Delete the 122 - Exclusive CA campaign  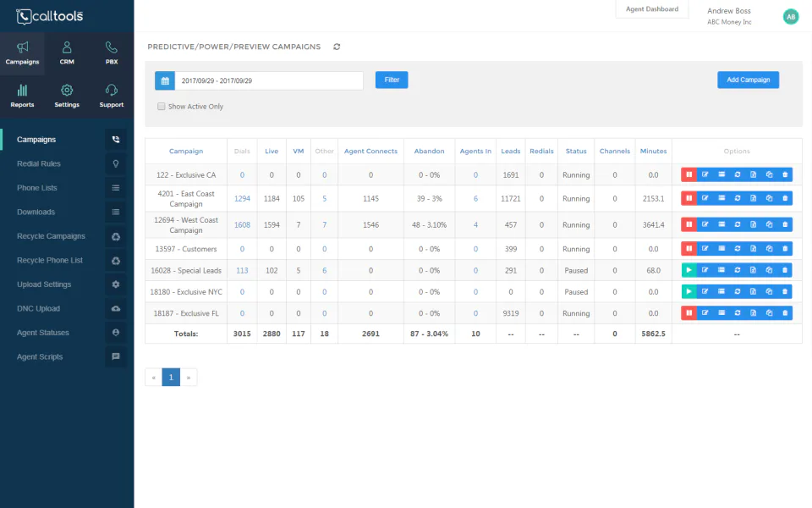(785, 174)
